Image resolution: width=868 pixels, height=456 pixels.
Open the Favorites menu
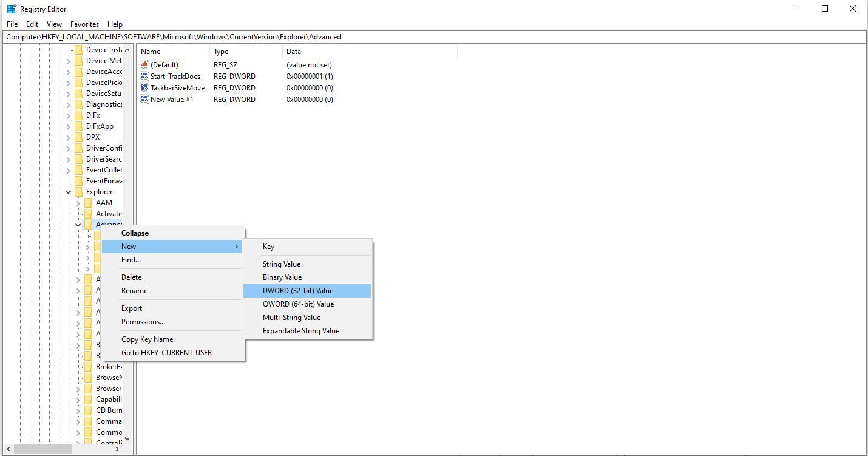coord(84,24)
